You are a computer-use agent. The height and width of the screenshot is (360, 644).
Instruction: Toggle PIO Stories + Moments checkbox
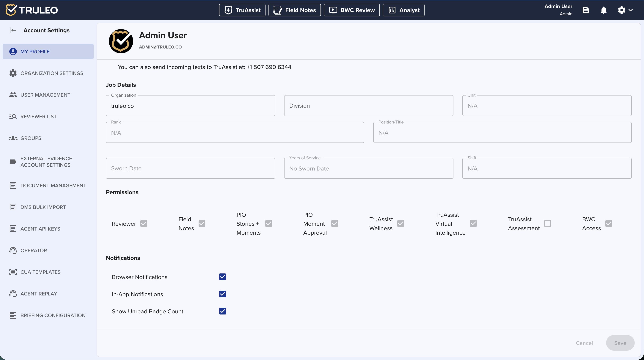(269, 223)
